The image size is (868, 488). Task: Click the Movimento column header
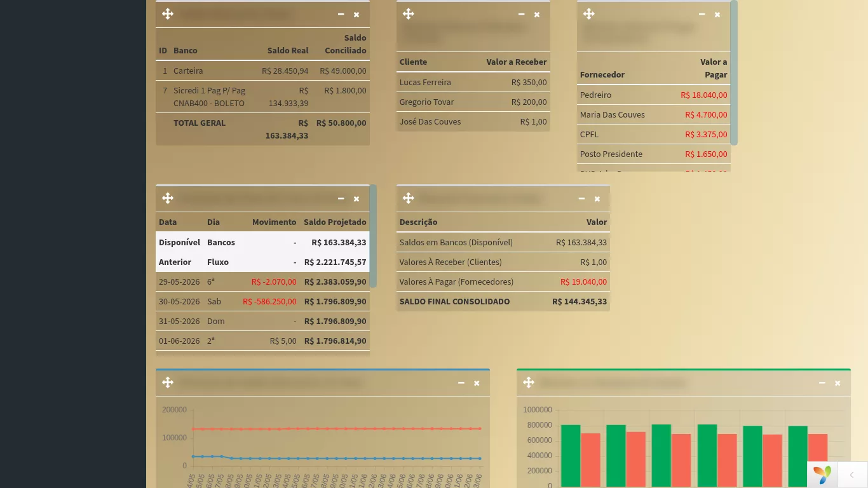(x=274, y=222)
